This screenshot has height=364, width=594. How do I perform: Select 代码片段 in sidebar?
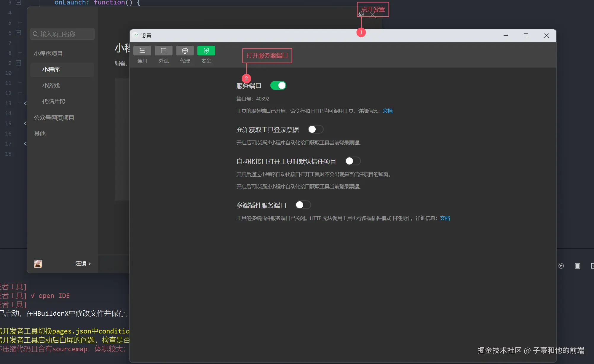pyautogui.click(x=54, y=102)
